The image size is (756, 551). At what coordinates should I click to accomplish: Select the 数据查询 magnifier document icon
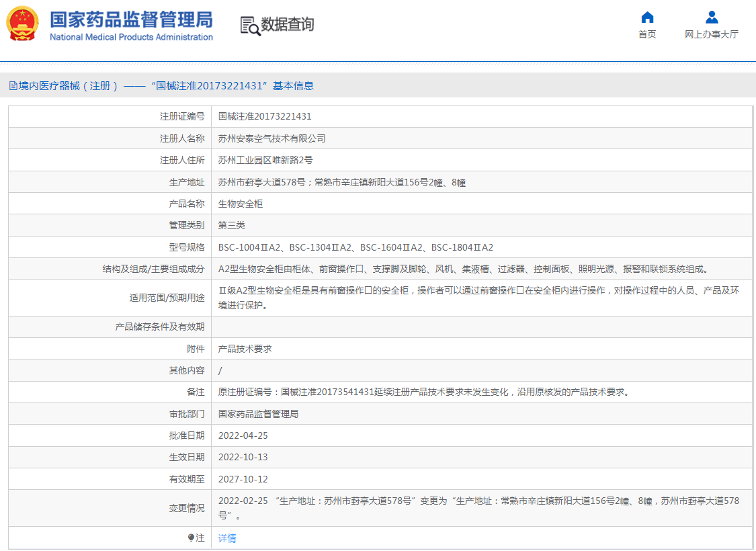tap(249, 26)
